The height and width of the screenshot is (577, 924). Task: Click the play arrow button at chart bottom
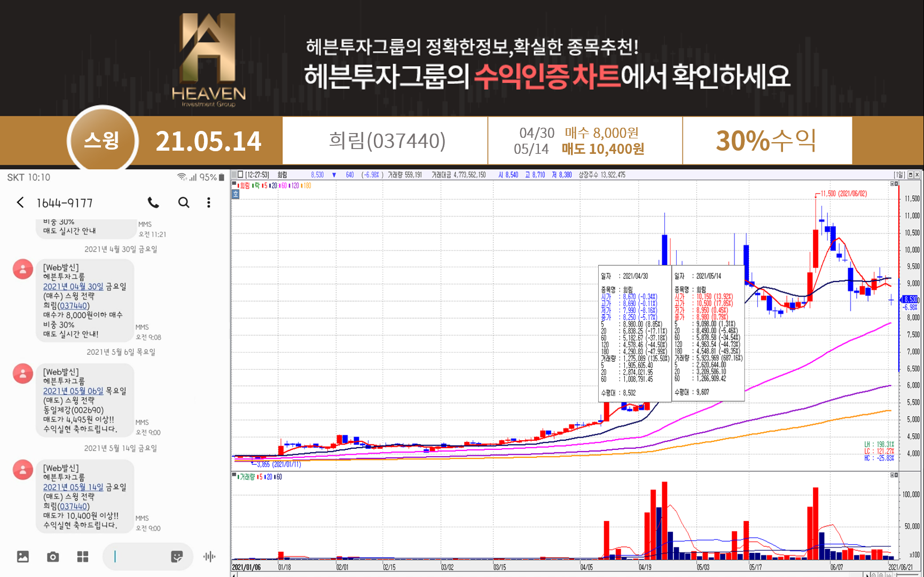click(866, 574)
